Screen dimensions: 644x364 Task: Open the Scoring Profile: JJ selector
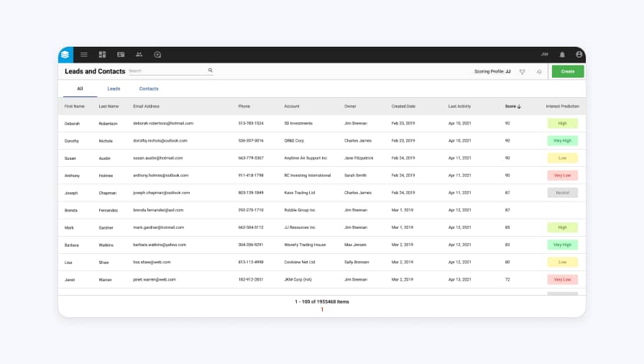point(492,72)
